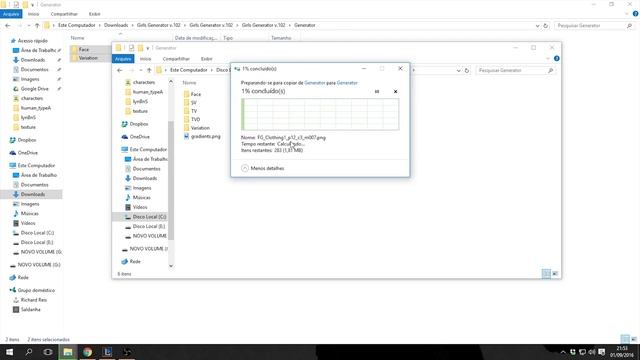Pause the copy operation in the progress dialog
This screenshot has width=640, height=360.
[377, 91]
